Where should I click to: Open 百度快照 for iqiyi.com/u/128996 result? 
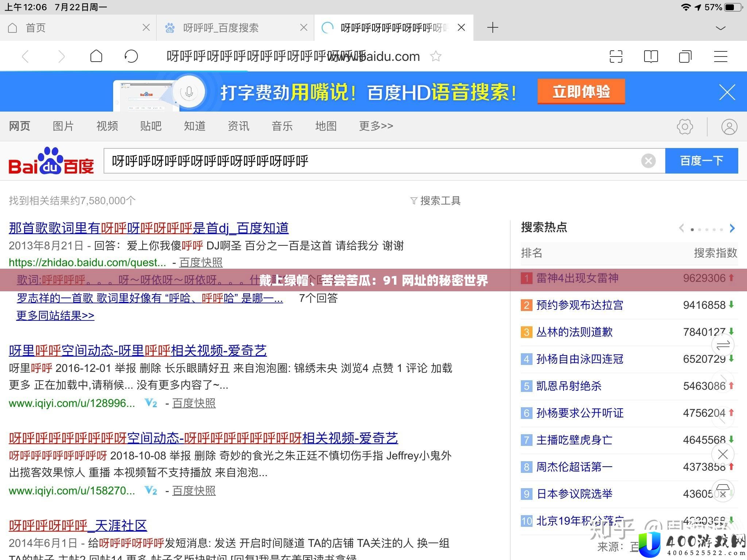[x=194, y=403]
